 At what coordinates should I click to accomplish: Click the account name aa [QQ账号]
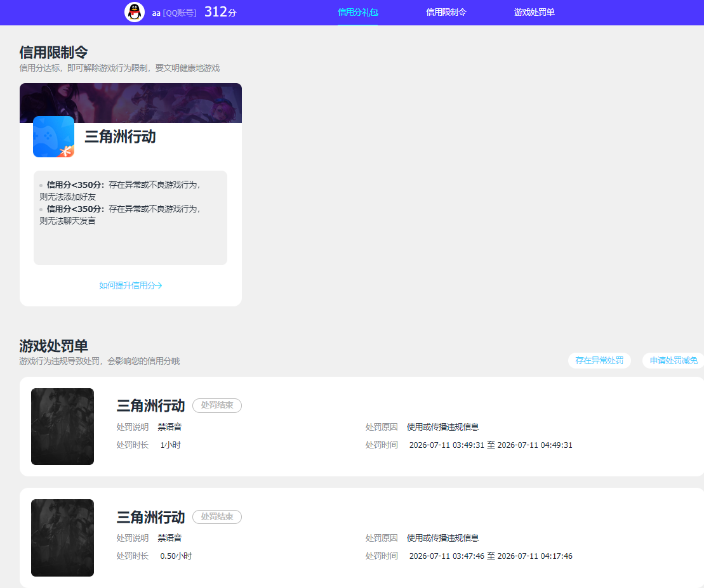tap(174, 13)
